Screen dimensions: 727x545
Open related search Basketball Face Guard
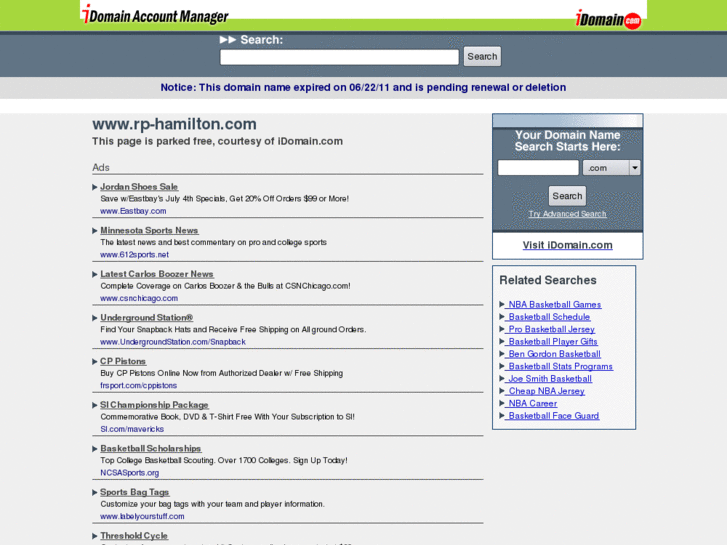tap(553, 416)
